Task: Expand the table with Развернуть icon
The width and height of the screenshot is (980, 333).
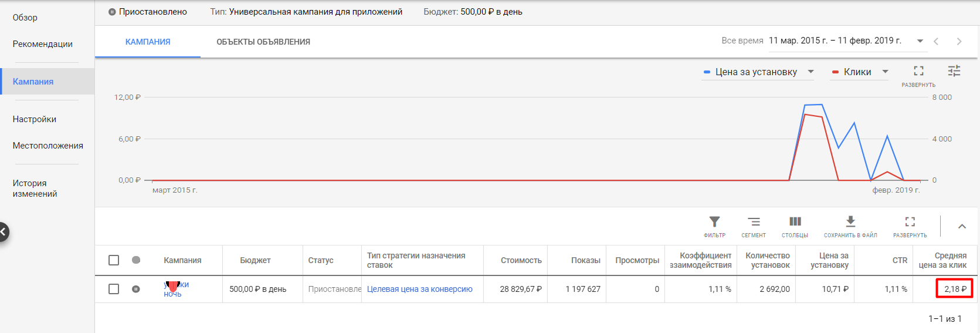Action: [910, 221]
